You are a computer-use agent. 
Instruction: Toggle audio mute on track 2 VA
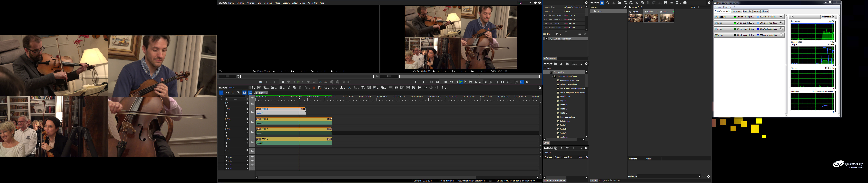[x=247, y=133]
